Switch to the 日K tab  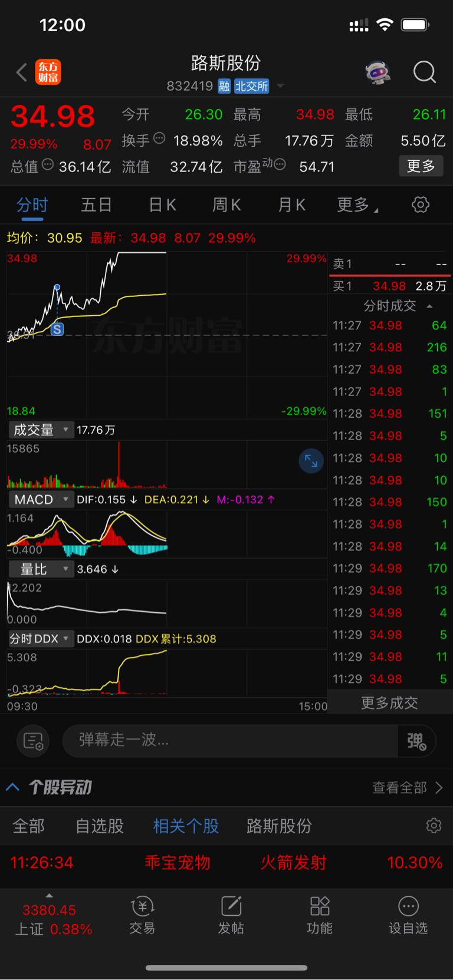point(162,205)
